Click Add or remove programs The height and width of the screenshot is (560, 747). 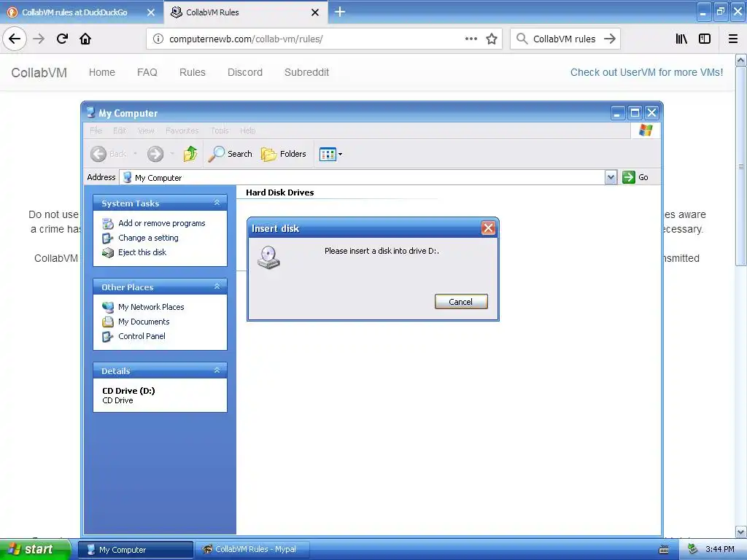pyautogui.click(x=161, y=223)
